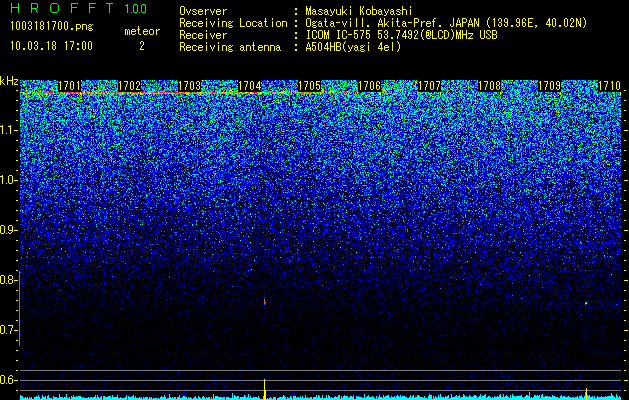The image size is (629, 400).
Task: Click the 1703 time marker
Action: pos(189,86)
